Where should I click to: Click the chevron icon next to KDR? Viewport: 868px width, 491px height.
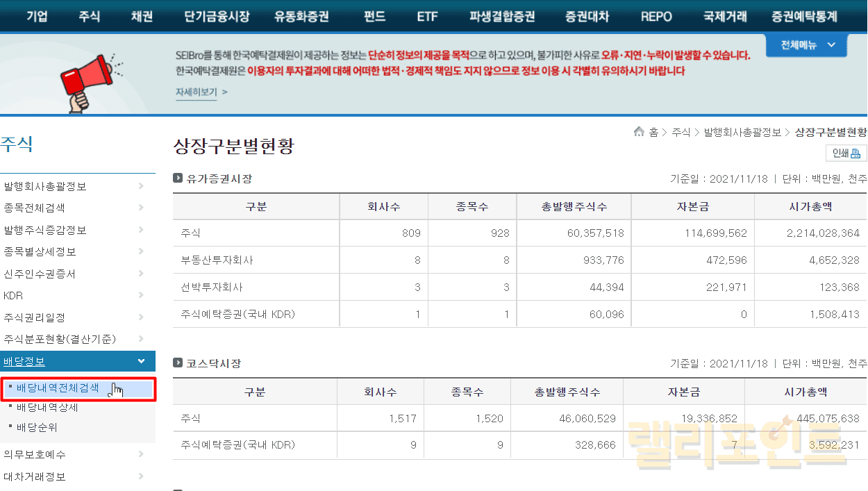tap(141, 296)
